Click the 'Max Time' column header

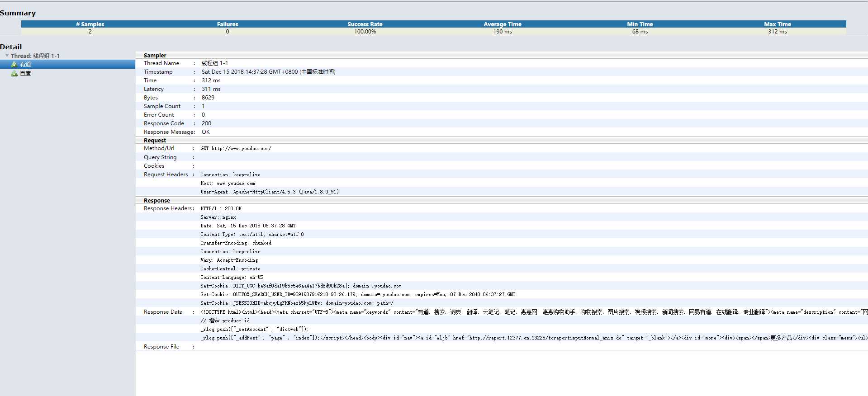click(778, 24)
